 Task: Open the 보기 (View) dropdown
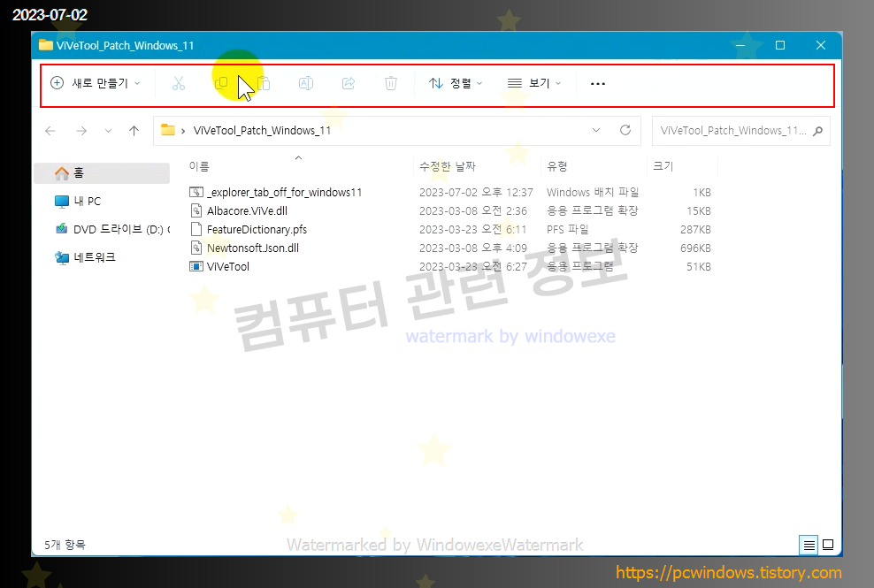point(534,83)
